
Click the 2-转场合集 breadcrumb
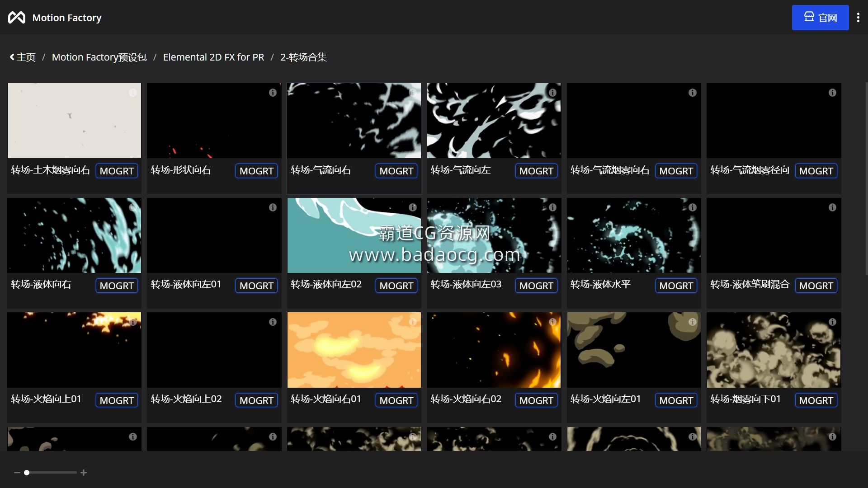coord(303,57)
